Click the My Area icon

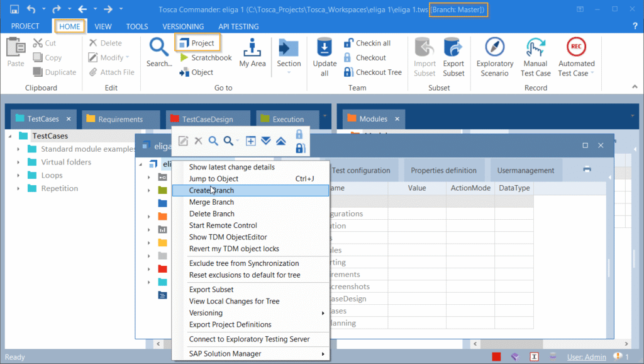point(252,55)
